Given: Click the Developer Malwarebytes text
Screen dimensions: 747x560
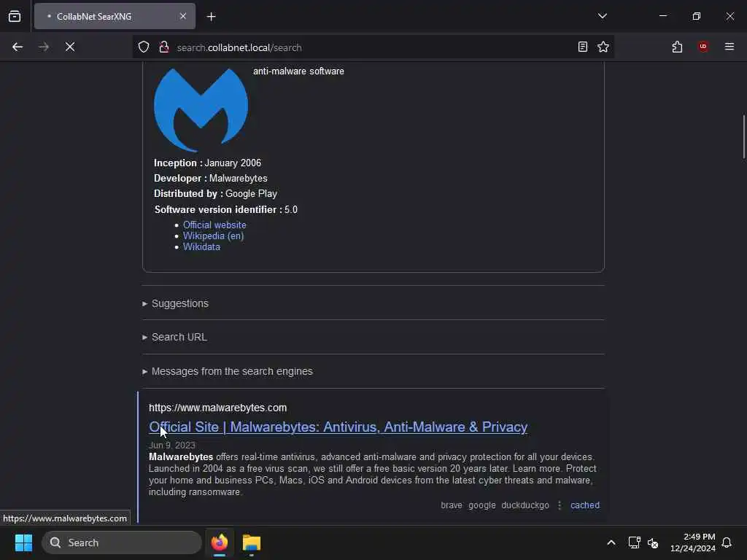Looking at the screenshot, I should [x=211, y=178].
